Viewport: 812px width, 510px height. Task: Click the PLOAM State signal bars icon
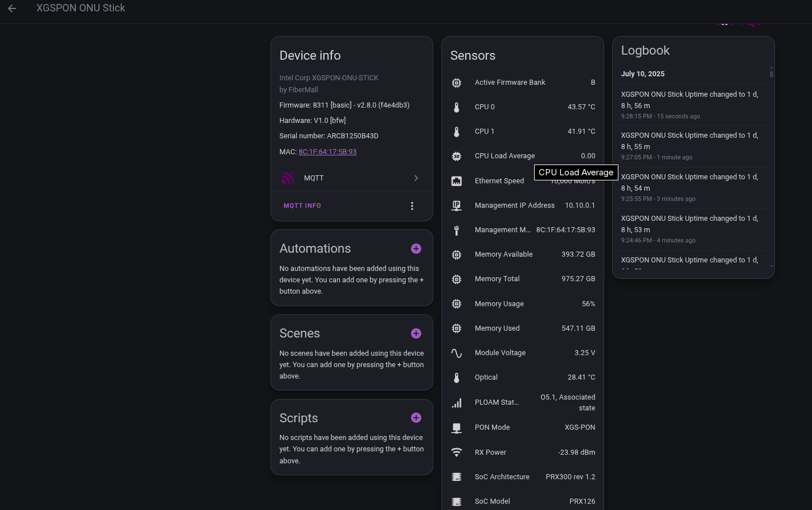[x=457, y=402]
